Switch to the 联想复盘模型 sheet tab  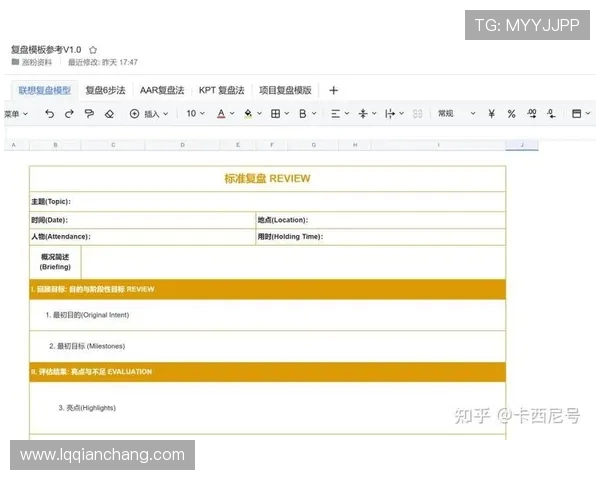point(45,90)
